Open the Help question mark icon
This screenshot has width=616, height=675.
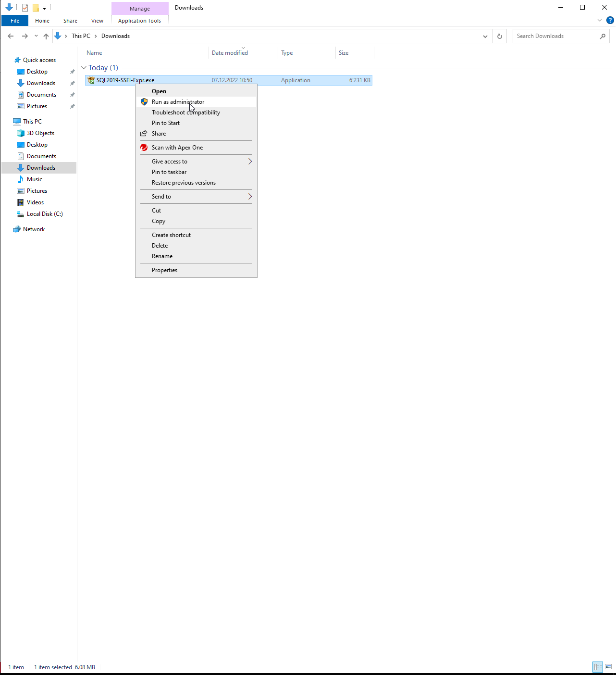point(610,20)
